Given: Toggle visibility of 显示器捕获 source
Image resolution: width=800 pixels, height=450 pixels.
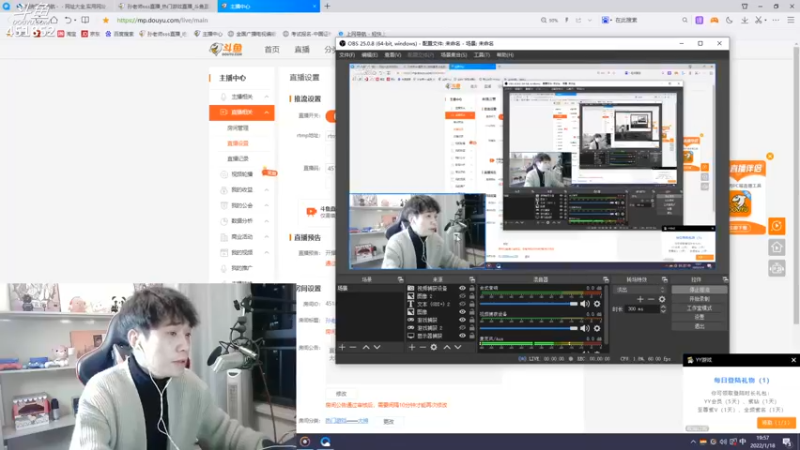Looking at the screenshot, I should coord(462,336).
